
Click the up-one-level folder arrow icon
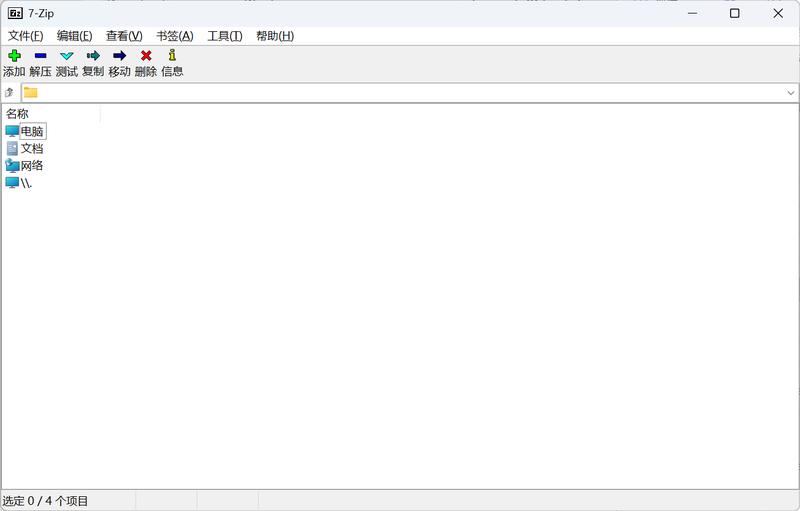pyautogui.click(x=9, y=93)
